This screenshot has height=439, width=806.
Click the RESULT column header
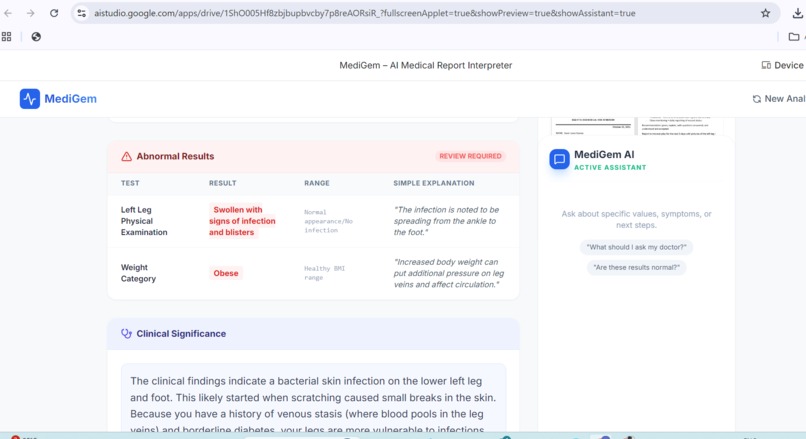(x=223, y=183)
